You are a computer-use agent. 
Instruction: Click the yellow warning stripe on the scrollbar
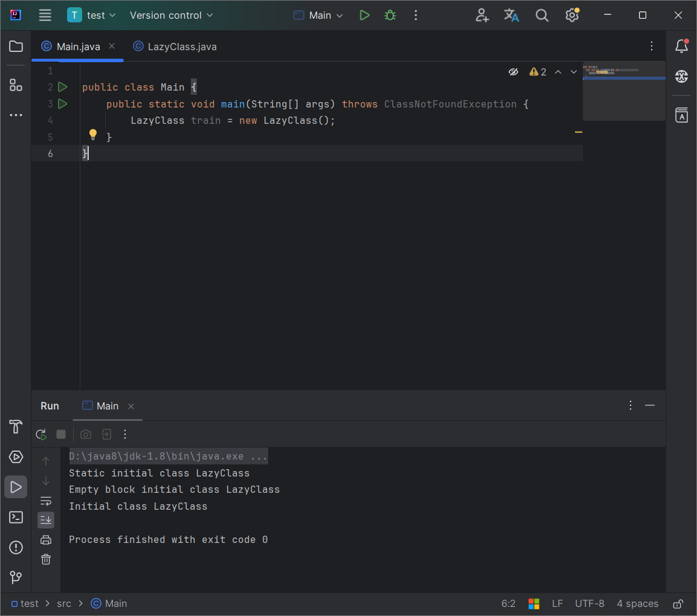pyautogui.click(x=578, y=132)
